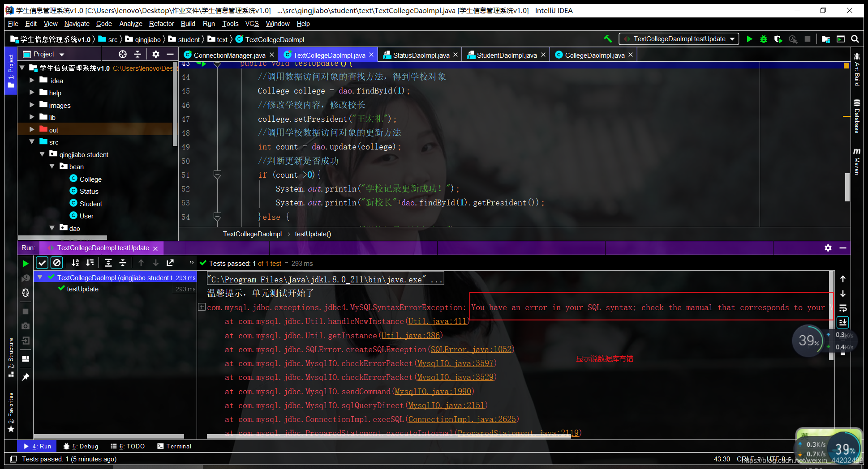The image size is (868, 469).
Task: Jump down the stack trace arrow in console
Action: (843, 294)
